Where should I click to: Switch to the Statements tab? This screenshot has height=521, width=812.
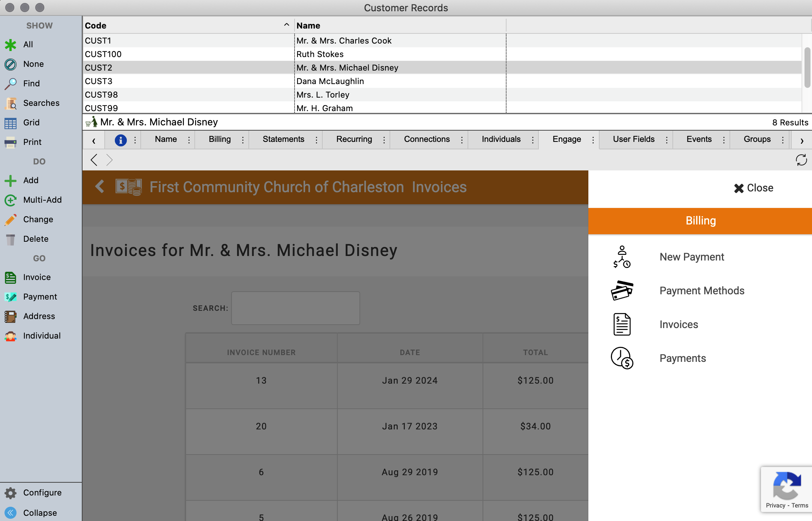coord(283,139)
